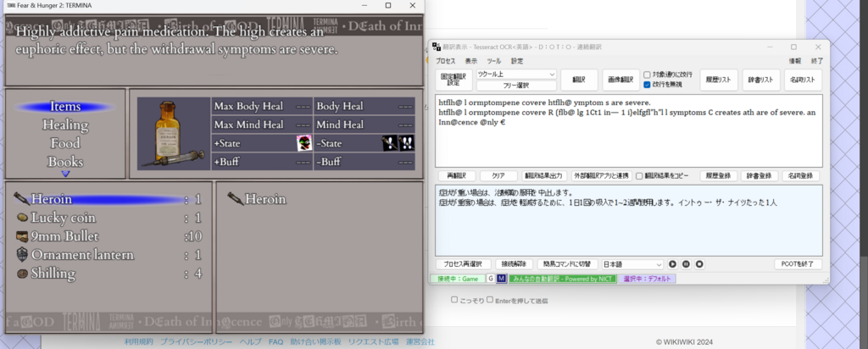
Task: Click the 辞書登録 button
Action: (x=760, y=176)
